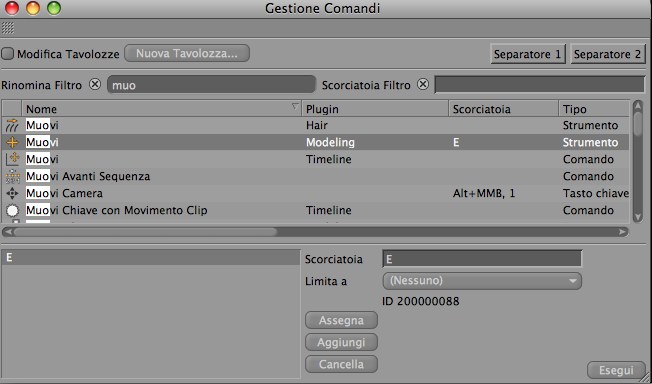Select Muovi Avanti Sequenza icon
This screenshot has width=652, height=384.
pyautogui.click(x=12, y=176)
